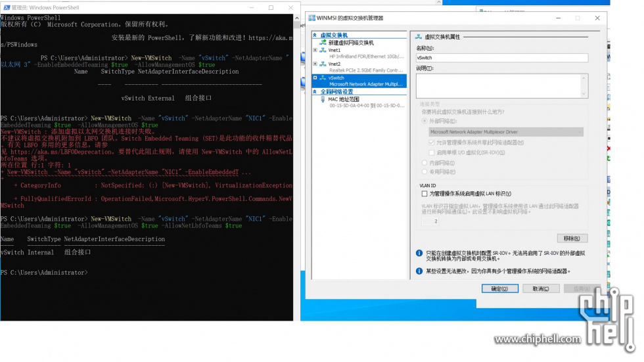
Task: Click the last PowerShell prompt line
Action: [44, 272]
